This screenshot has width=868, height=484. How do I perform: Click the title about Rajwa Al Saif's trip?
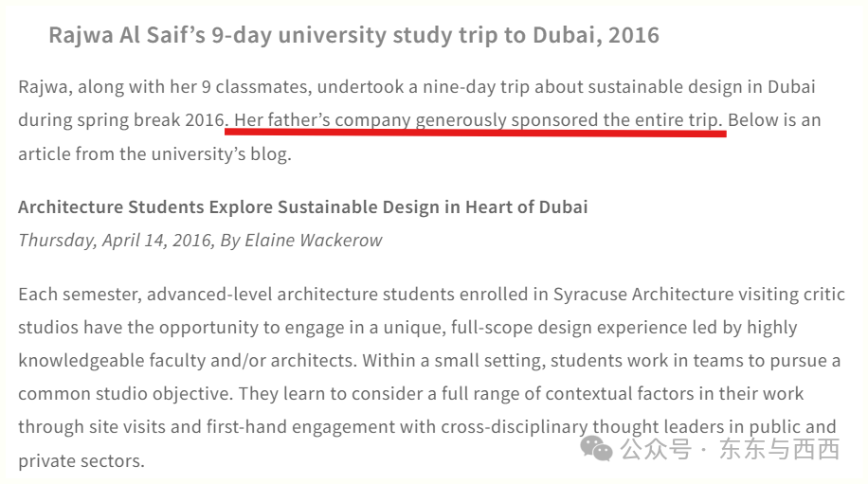pyautogui.click(x=353, y=35)
